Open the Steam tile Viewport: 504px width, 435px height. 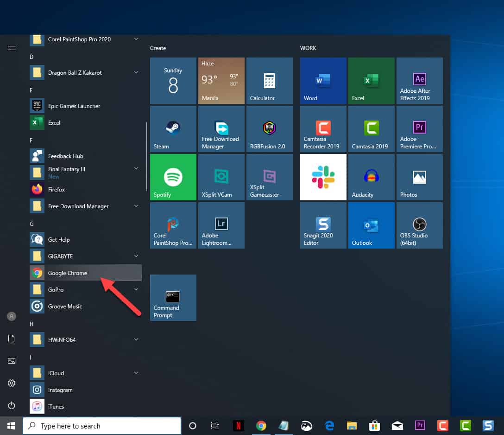pyautogui.click(x=173, y=129)
